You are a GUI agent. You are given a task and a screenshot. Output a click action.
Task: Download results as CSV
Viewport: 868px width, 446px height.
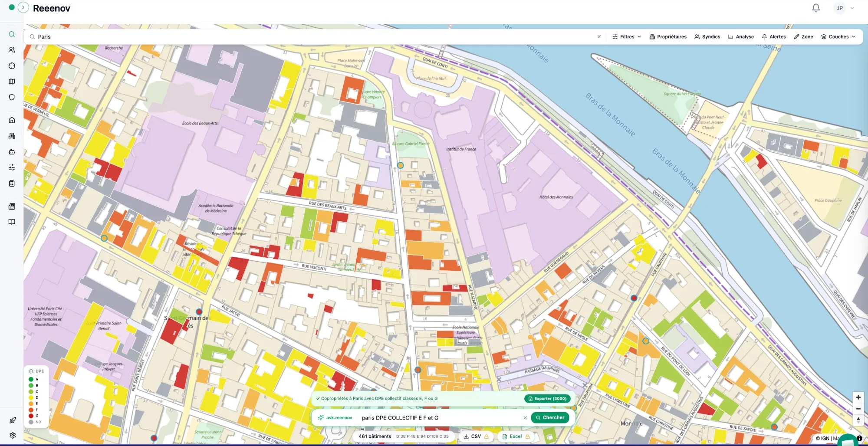[x=476, y=436]
